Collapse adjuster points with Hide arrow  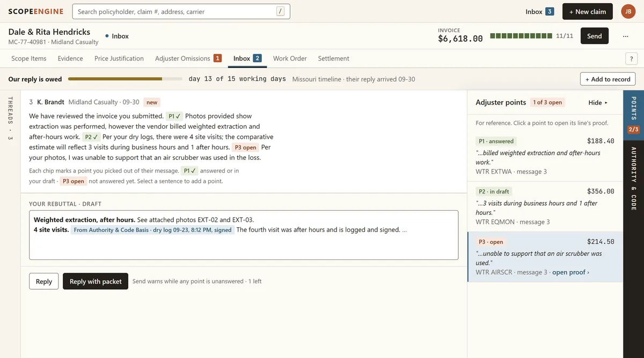click(x=598, y=102)
